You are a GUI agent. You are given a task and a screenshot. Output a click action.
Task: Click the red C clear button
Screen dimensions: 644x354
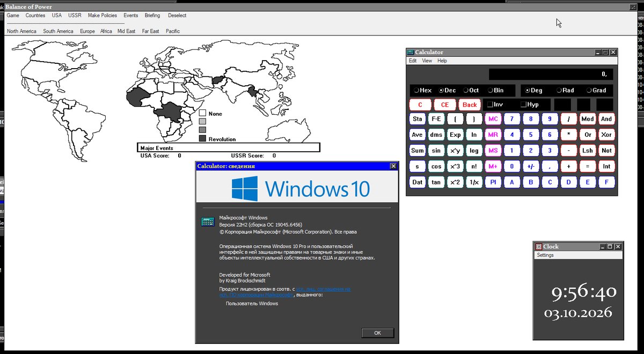click(x=420, y=105)
